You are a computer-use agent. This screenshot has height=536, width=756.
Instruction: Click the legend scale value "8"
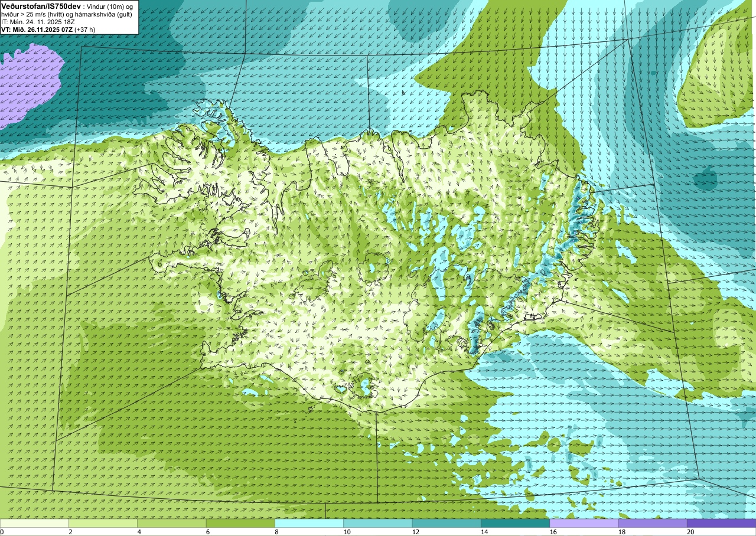click(x=276, y=532)
